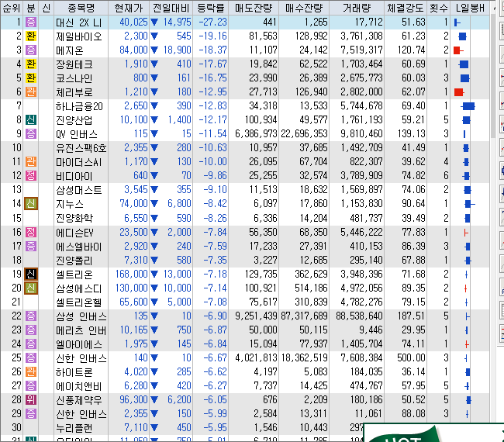504x442 pixels.
Task: Select the 진양화학 stock name
Action: (74, 218)
